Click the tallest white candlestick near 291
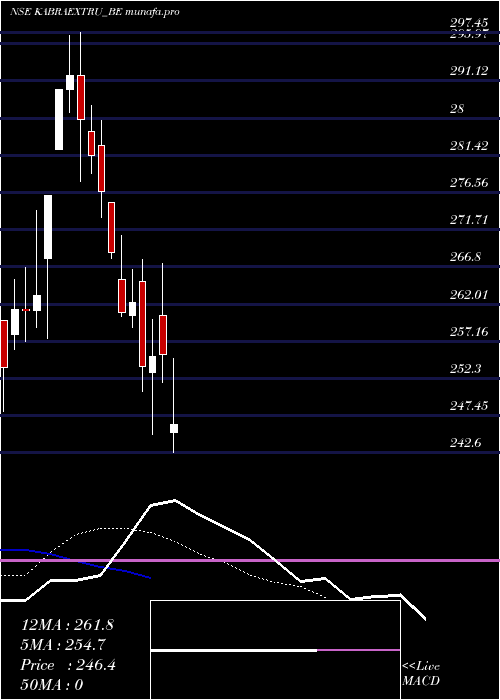 (59, 119)
